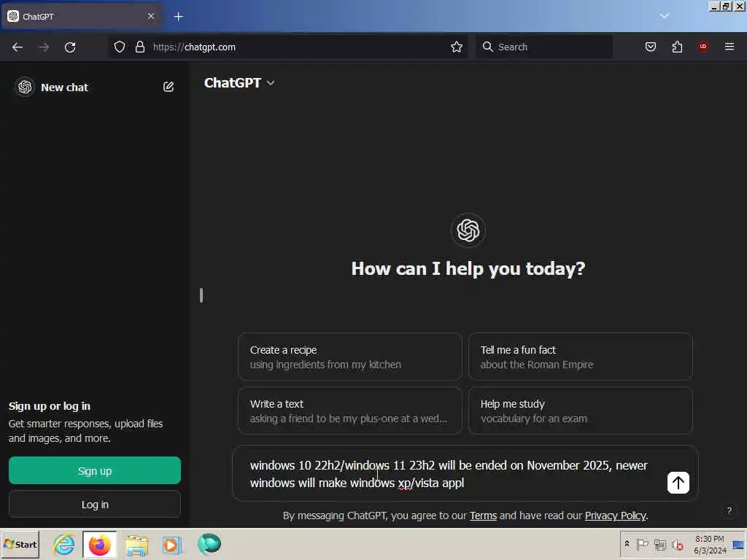The width and height of the screenshot is (747, 560).
Task: Click the ChatGPT logo above the greeting
Action: (x=468, y=230)
